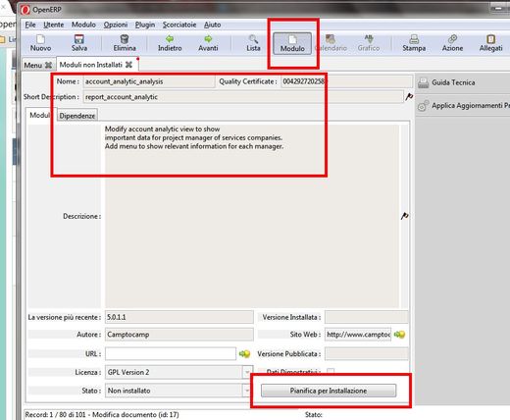Screen dimensions: 510x420
Task: Switch to Lista view
Action: [x=253, y=43]
